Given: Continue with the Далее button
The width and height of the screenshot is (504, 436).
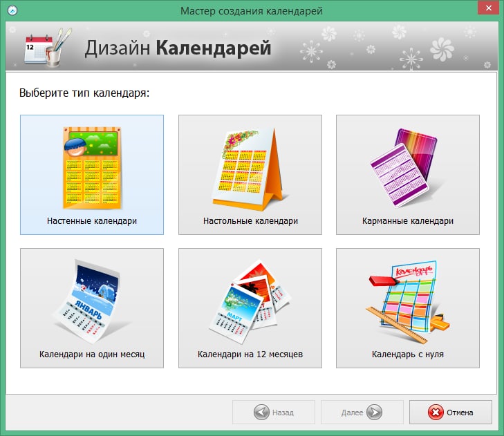Looking at the screenshot, I should [362, 412].
